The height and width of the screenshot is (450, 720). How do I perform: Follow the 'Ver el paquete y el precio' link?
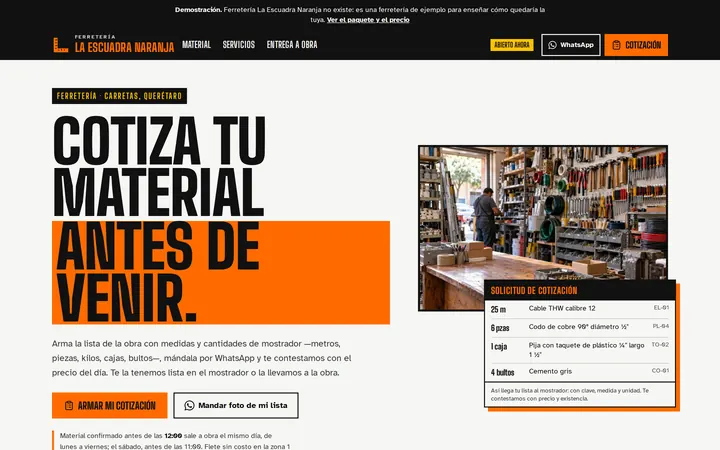[368, 20]
